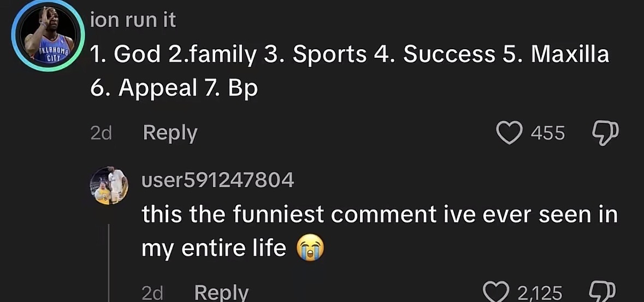Click the 455 likes count

(x=548, y=133)
